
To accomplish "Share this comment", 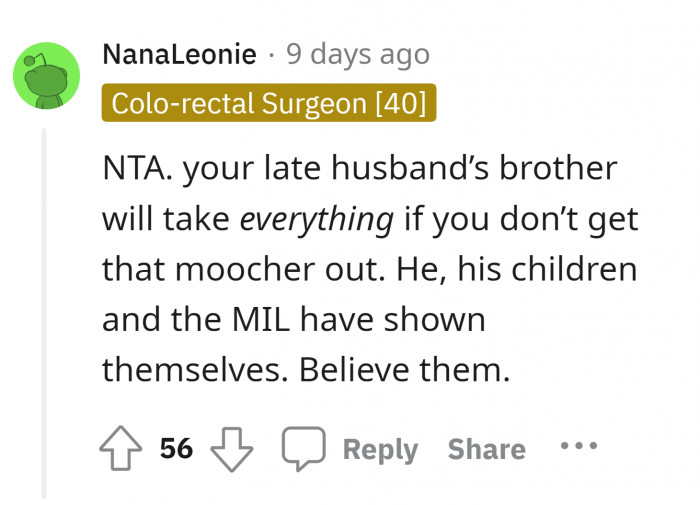I will coord(486,449).
